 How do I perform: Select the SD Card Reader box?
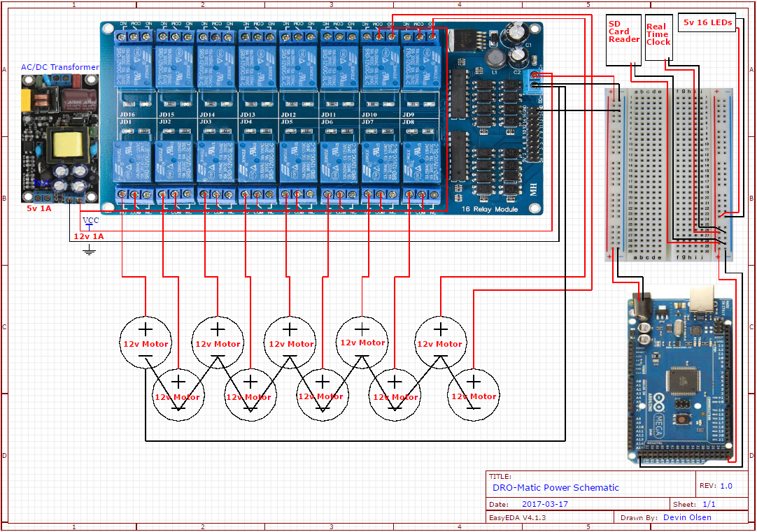coord(623,40)
